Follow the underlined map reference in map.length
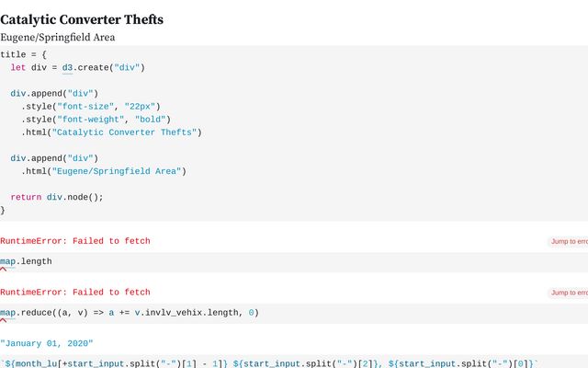Viewport: 588px width, 368px height. (7, 261)
